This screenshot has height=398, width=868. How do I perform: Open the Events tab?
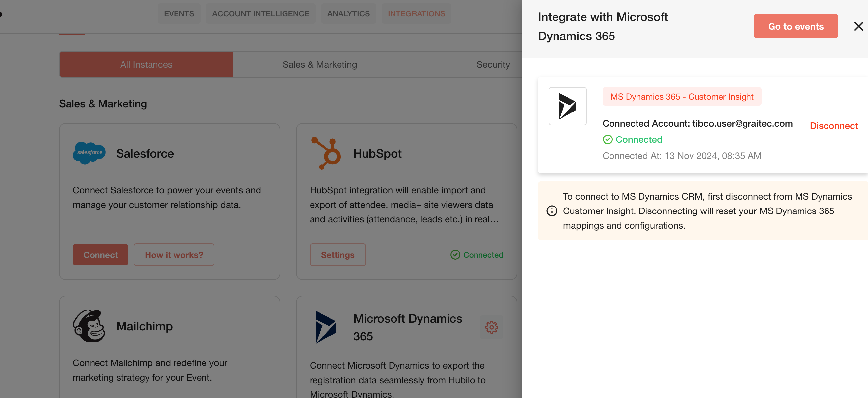[x=179, y=13]
